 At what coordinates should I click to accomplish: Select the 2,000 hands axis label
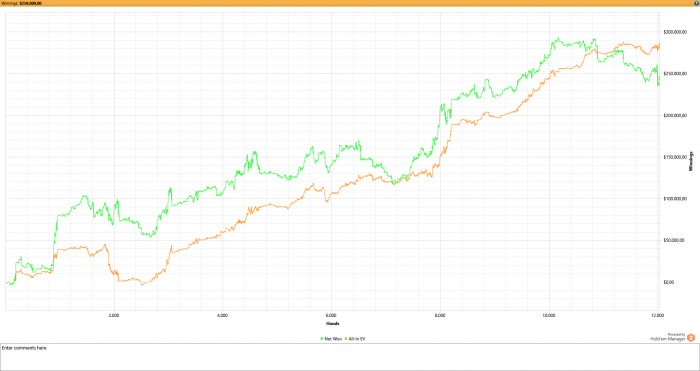(114, 315)
